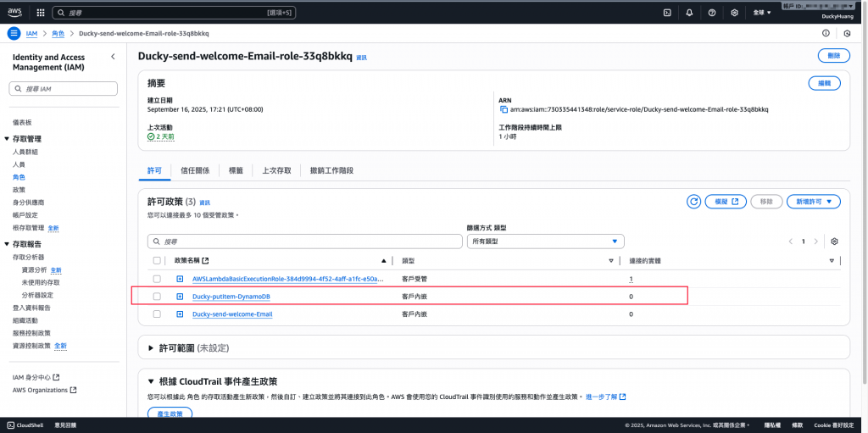Click the 刪除 button

[x=834, y=55]
